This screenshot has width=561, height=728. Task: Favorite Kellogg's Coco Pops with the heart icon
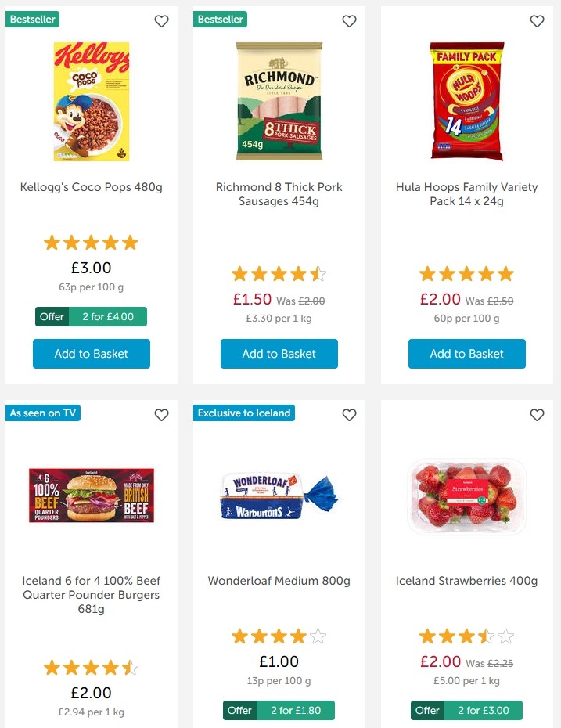161,21
